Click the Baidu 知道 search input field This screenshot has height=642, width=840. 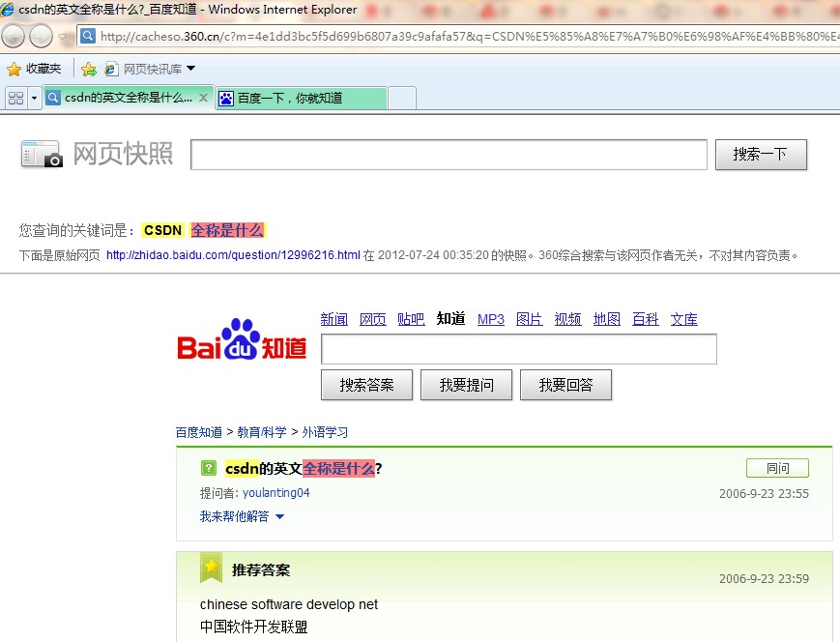click(518, 349)
